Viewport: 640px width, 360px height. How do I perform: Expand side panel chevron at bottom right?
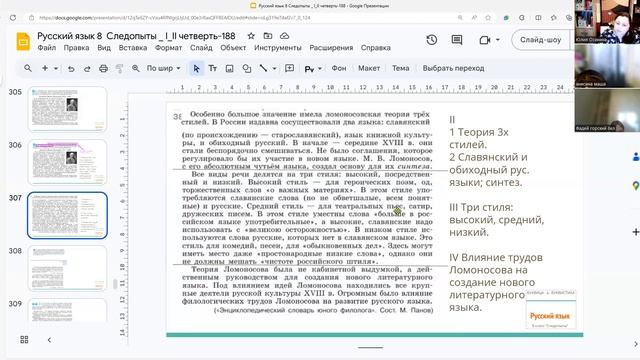pos(636,345)
